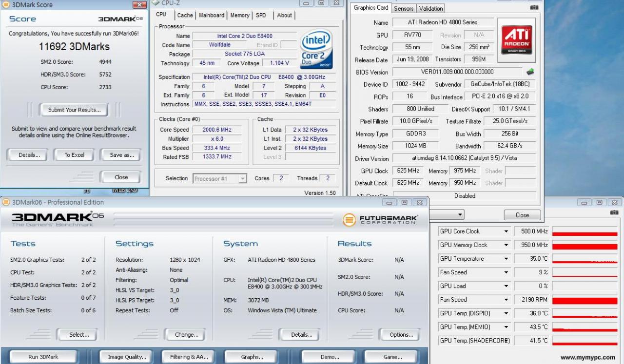Screen dimensions: 624x364
Task: Click the BIOS Version value field
Action: click(x=457, y=72)
